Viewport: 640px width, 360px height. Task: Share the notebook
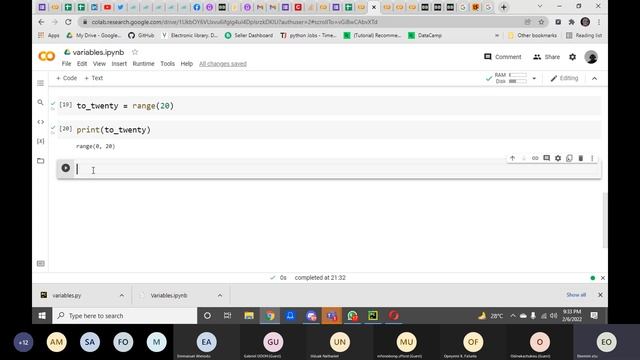pyautogui.click(x=547, y=57)
